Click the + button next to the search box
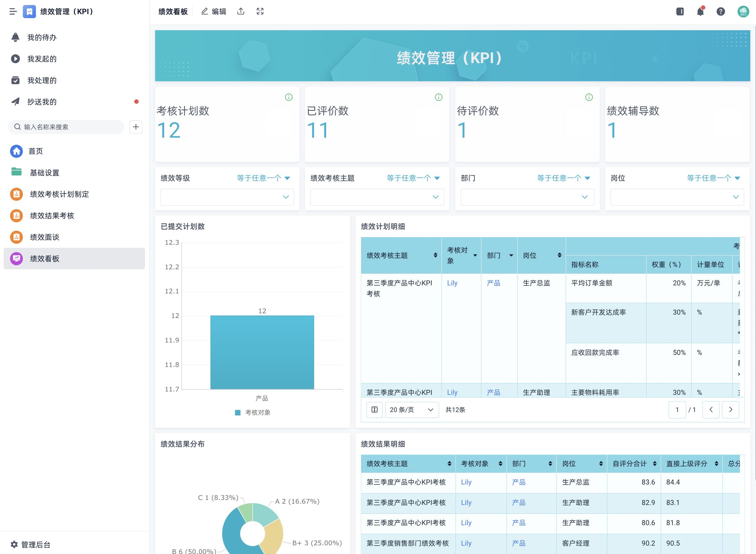The width and height of the screenshot is (756, 554). pos(136,127)
